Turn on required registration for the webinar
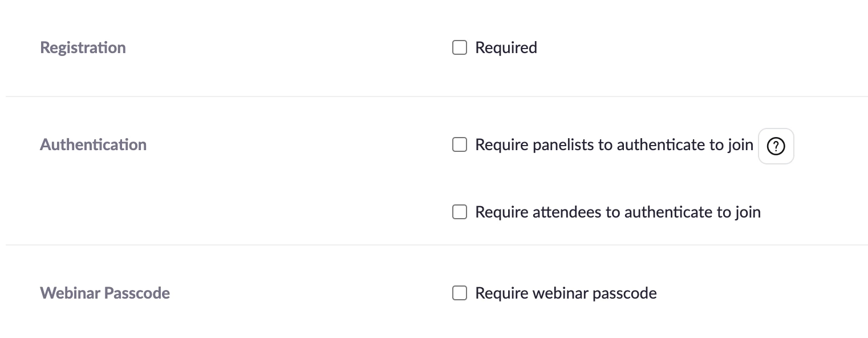Image resolution: width=868 pixels, height=338 pixels. coord(459,47)
